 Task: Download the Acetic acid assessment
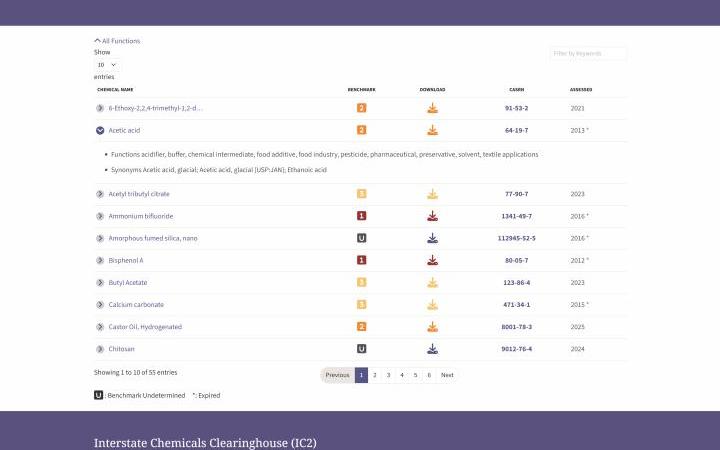tap(432, 130)
